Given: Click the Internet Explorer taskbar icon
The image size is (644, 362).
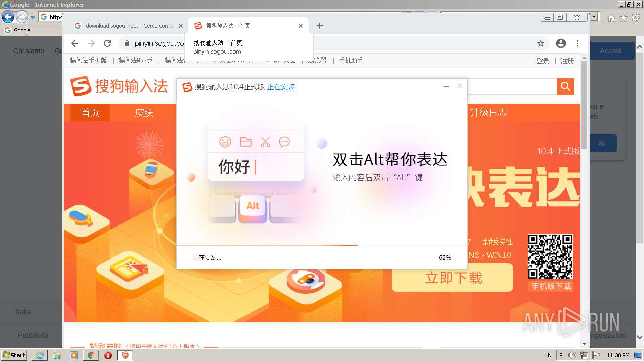Looking at the screenshot, I should click(40, 355).
